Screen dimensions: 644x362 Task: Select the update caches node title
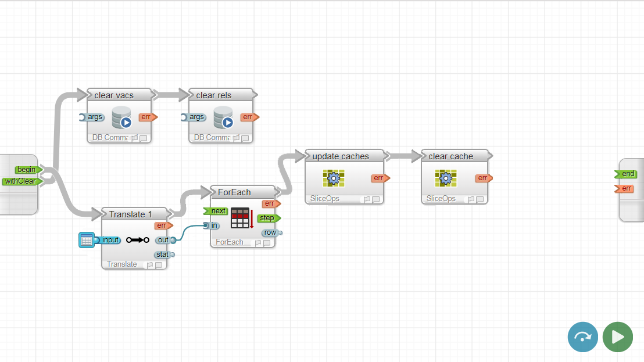click(x=341, y=156)
